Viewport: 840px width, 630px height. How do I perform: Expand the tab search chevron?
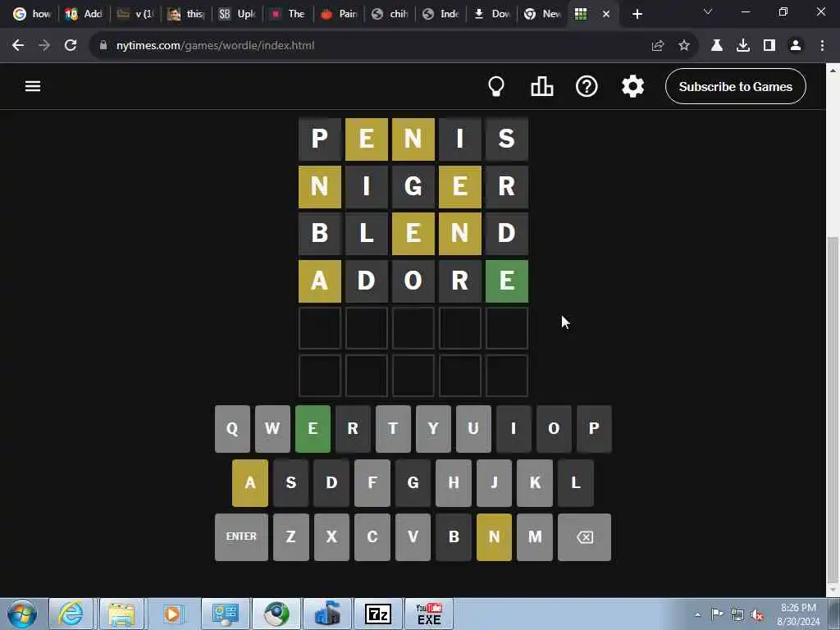click(708, 11)
